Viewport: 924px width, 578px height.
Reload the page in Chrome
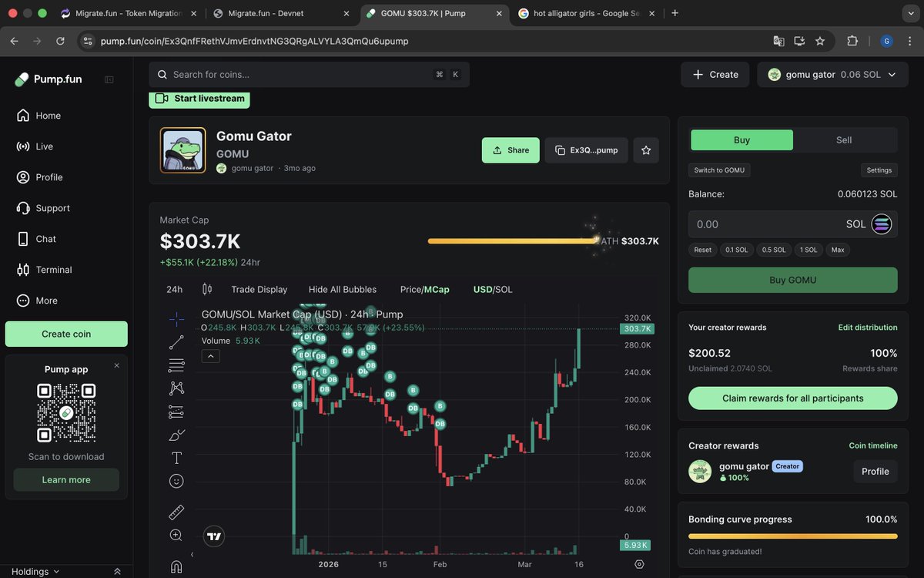(x=60, y=41)
